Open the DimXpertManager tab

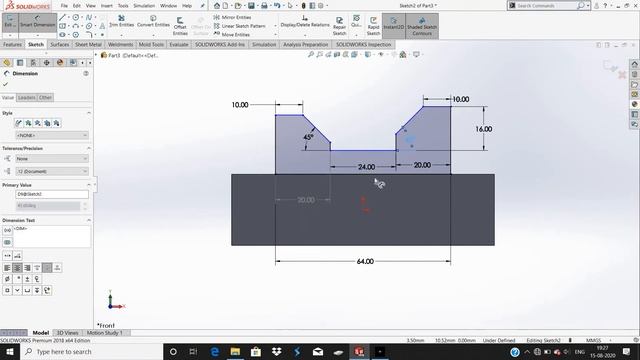[x=47, y=62]
